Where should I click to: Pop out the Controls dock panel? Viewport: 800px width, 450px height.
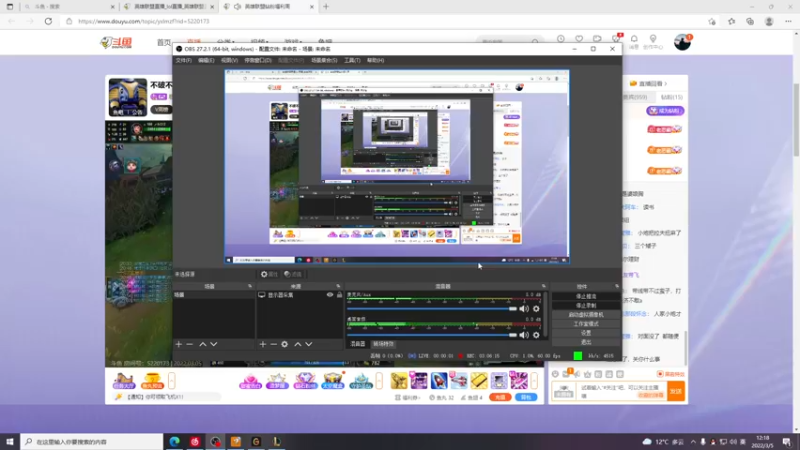pyautogui.click(x=617, y=286)
